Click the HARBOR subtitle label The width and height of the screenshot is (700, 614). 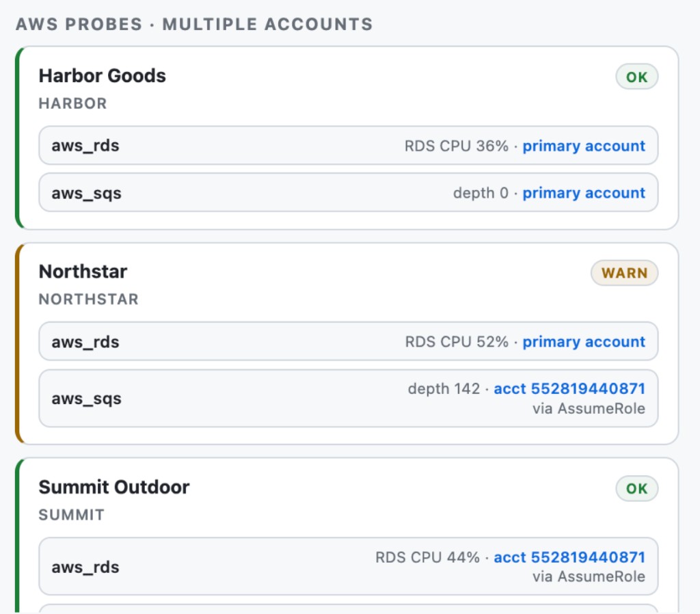[72, 104]
